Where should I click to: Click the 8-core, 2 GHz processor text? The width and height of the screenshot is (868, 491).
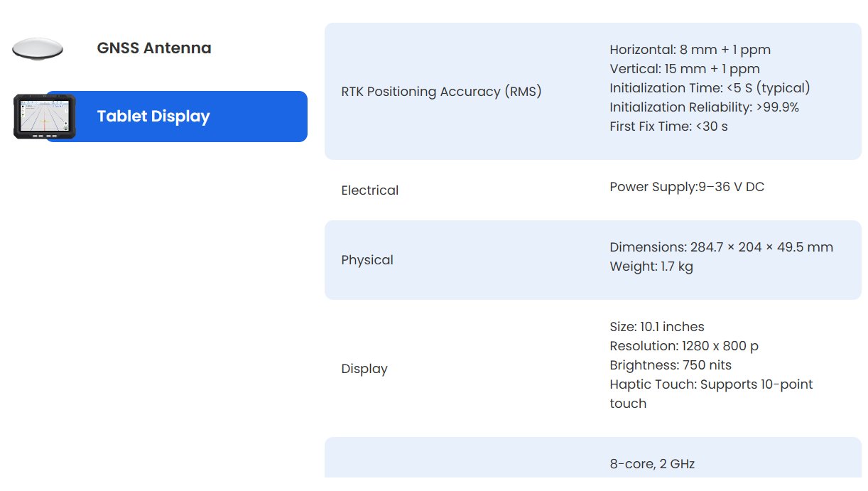coord(652,464)
